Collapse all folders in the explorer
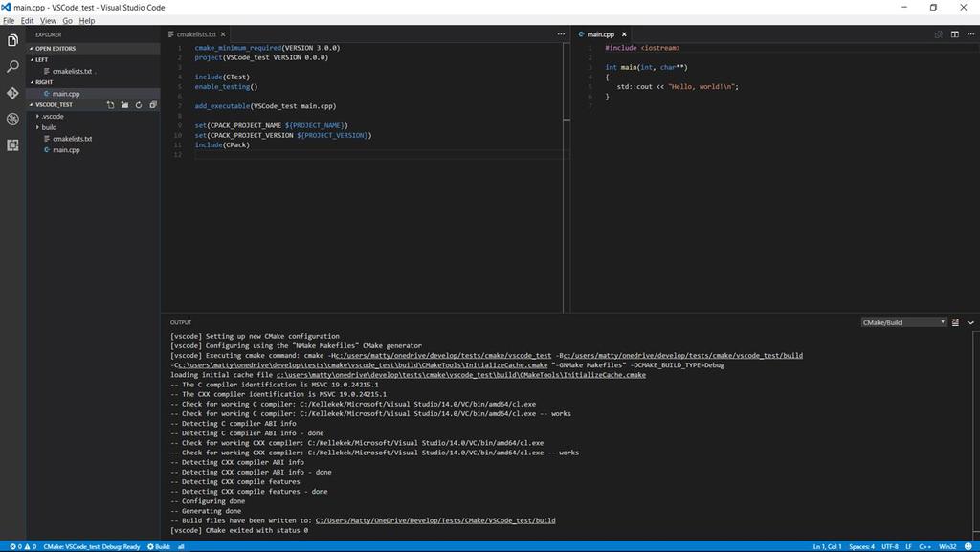Viewport: 980px width, 552px height. click(153, 105)
